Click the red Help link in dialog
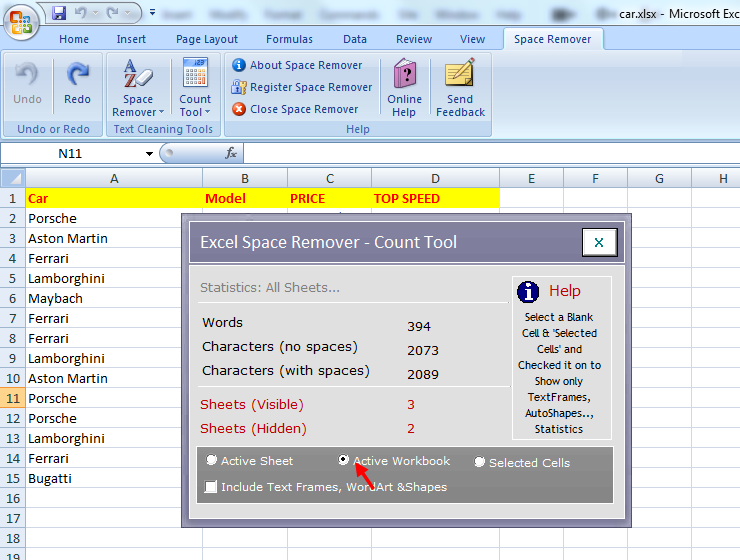740x560 pixels. 564,291
